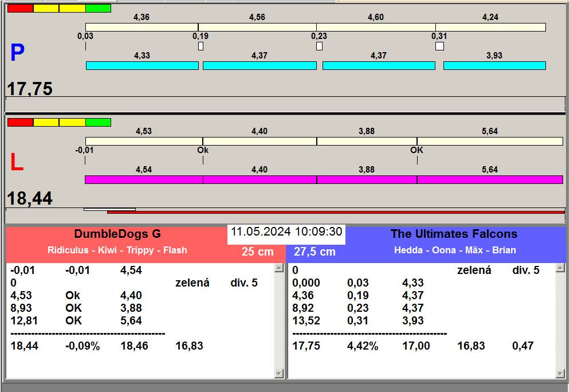The height and width of the screenshot is (392, 570).
Task: Select the magenta 5,64 run bar
Action: [490, 179]
